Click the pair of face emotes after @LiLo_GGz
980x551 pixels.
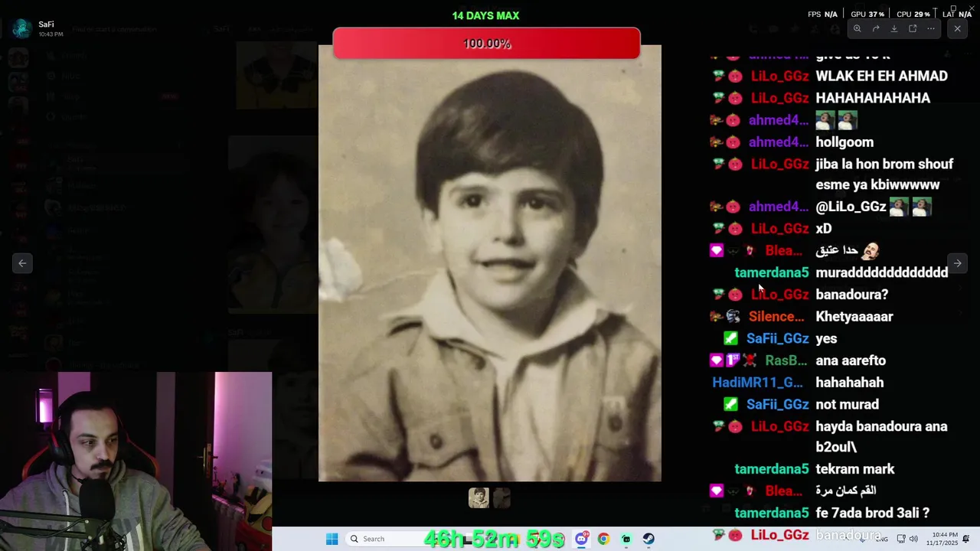click(x=910, y=207)
